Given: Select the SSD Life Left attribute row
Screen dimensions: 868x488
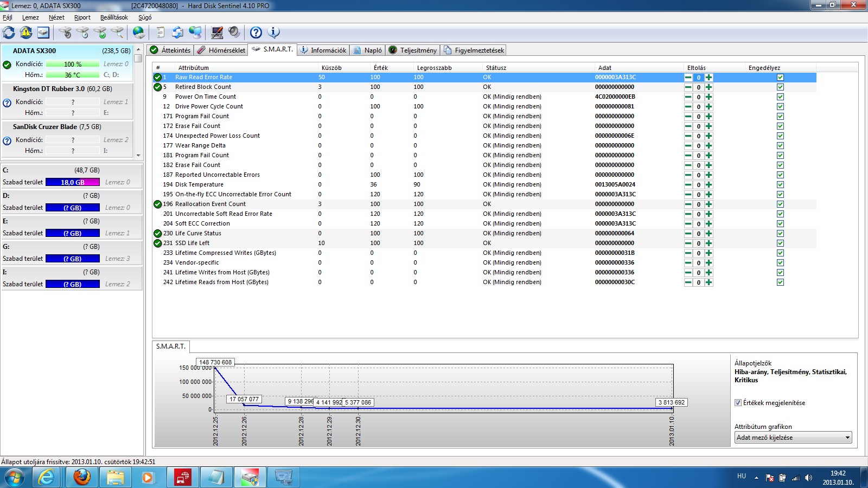Looking at the screenshot, I should (484, 243).
